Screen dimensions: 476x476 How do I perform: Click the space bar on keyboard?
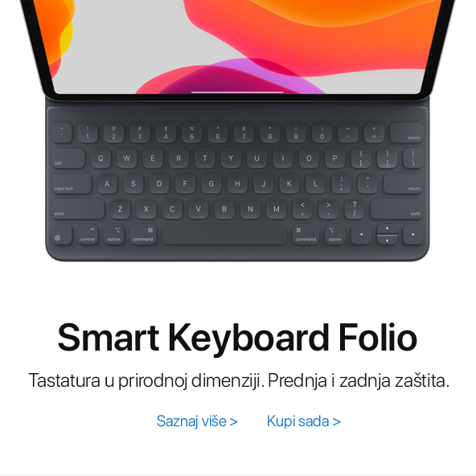coord(224,235)
